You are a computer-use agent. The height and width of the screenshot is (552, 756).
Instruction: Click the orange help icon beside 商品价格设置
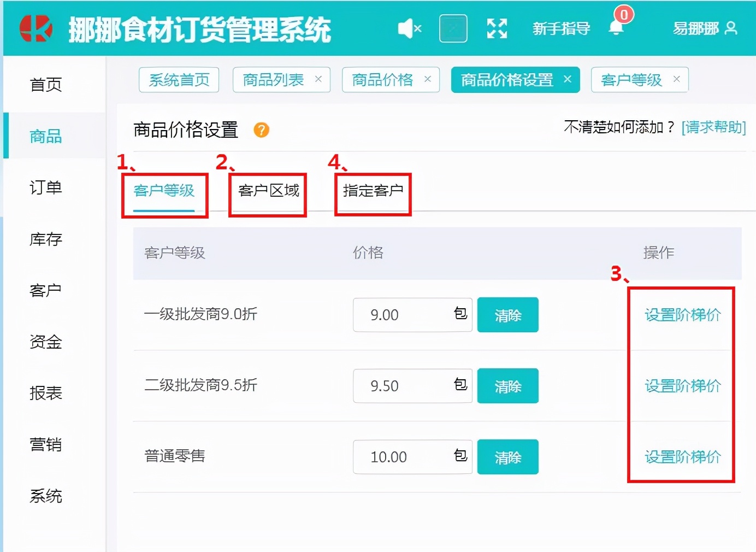[x=261, y=131]
